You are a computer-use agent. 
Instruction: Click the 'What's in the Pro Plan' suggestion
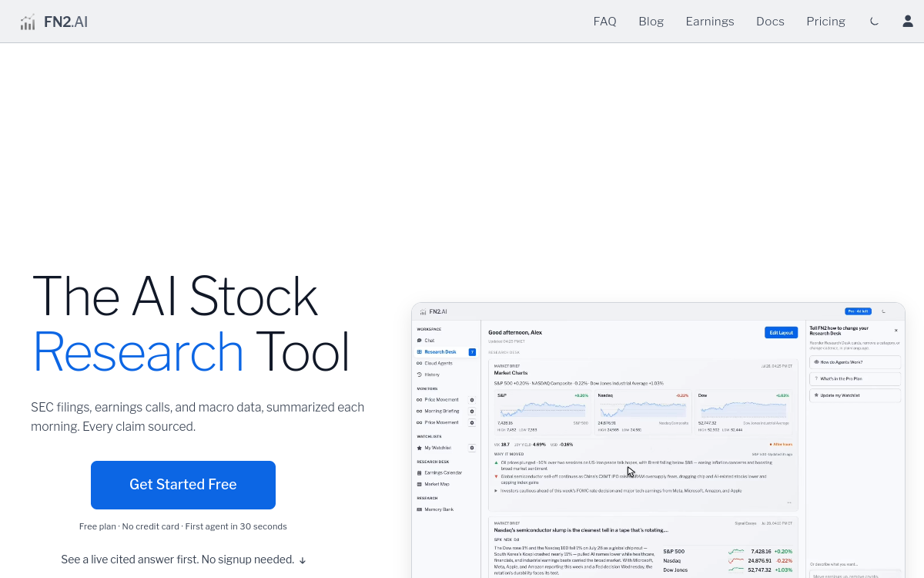[855, 378]
